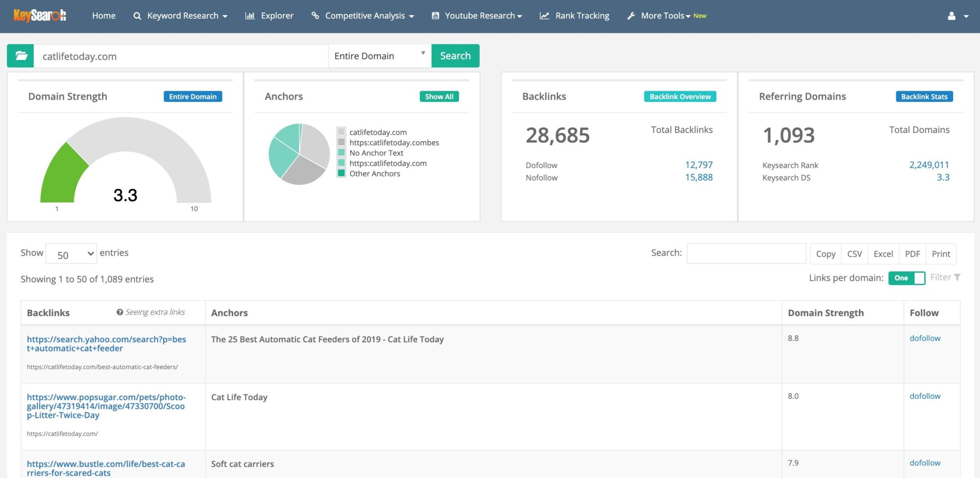Open the Backlink Overview button

tap(680, 97)
